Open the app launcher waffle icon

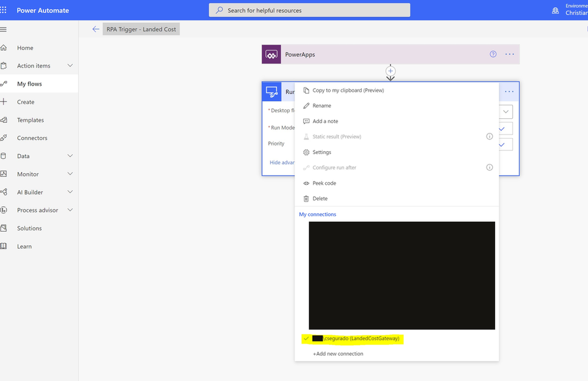4,10
